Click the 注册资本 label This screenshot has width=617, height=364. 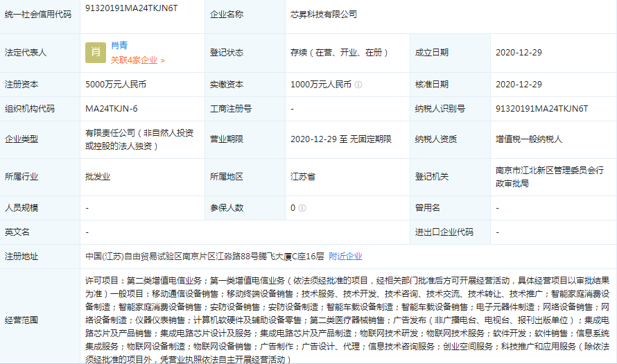tap(21, 85)
